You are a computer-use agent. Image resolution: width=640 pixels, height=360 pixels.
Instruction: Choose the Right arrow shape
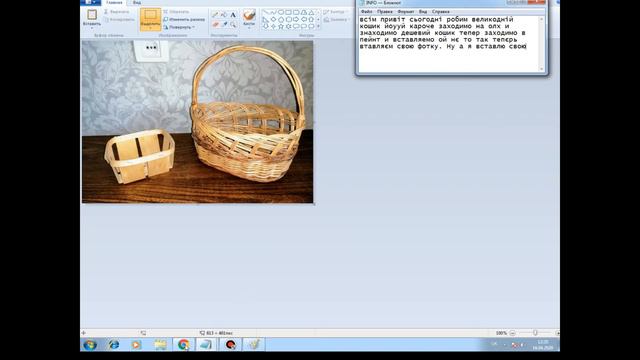(x=296, y=19)
